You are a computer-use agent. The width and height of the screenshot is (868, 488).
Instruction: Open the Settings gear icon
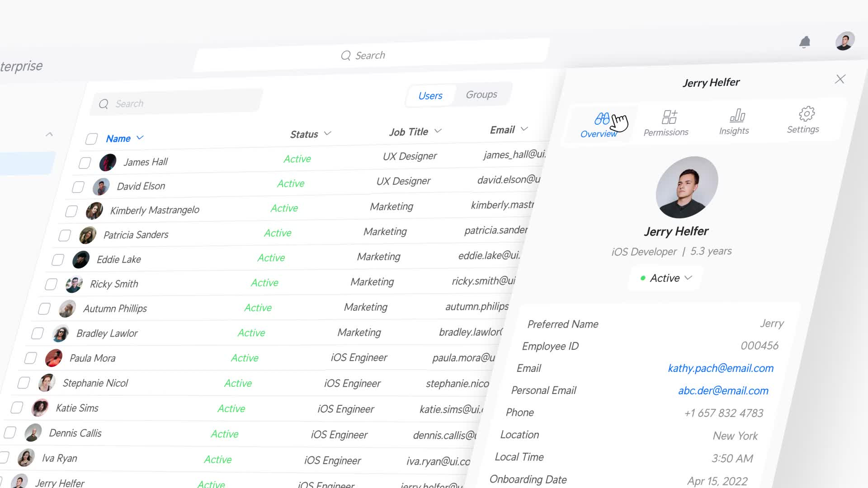coord(807,114)
